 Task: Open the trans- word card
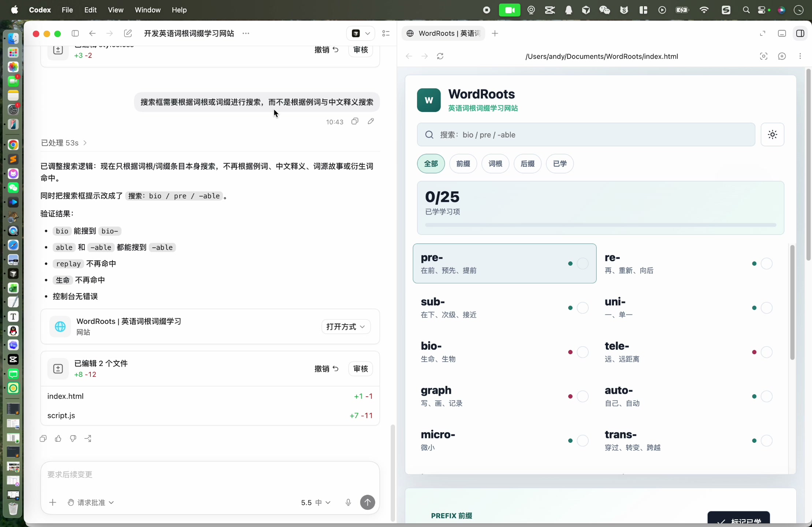coord(688,440)
